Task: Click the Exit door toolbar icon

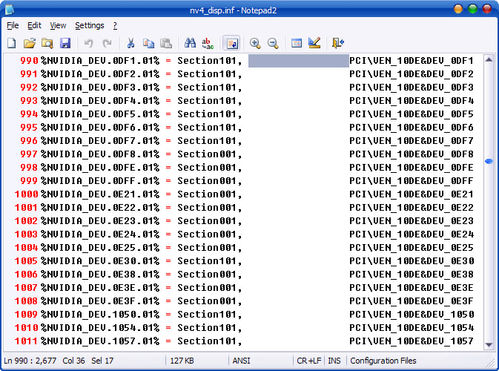Action: click(338, 43)
